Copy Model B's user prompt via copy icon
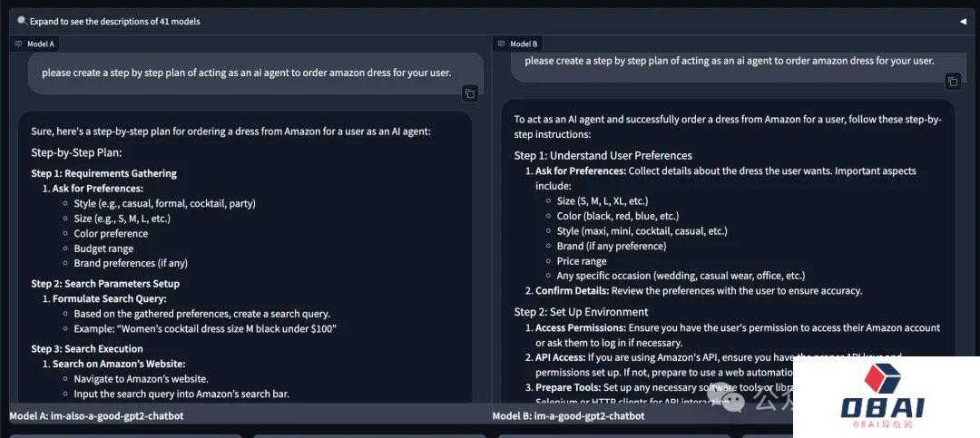Viewport: 980px width, 438px height. (x=953, y=82)
